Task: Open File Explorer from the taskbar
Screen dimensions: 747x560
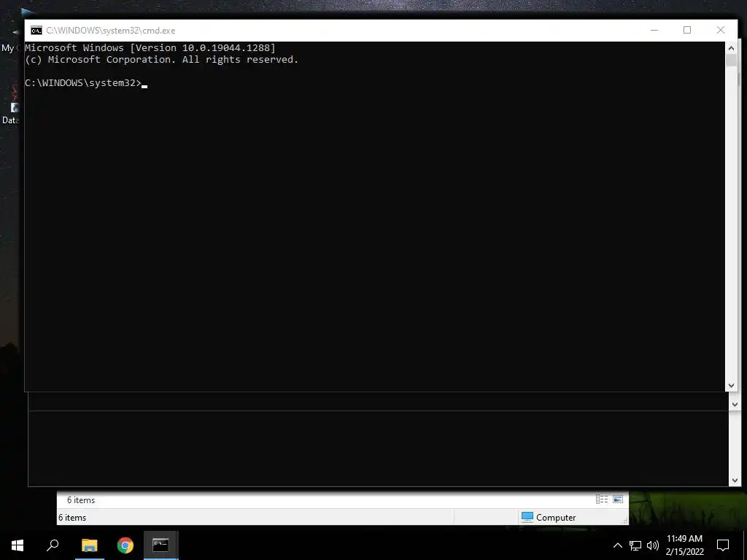Action: click(x=89, y=545)
